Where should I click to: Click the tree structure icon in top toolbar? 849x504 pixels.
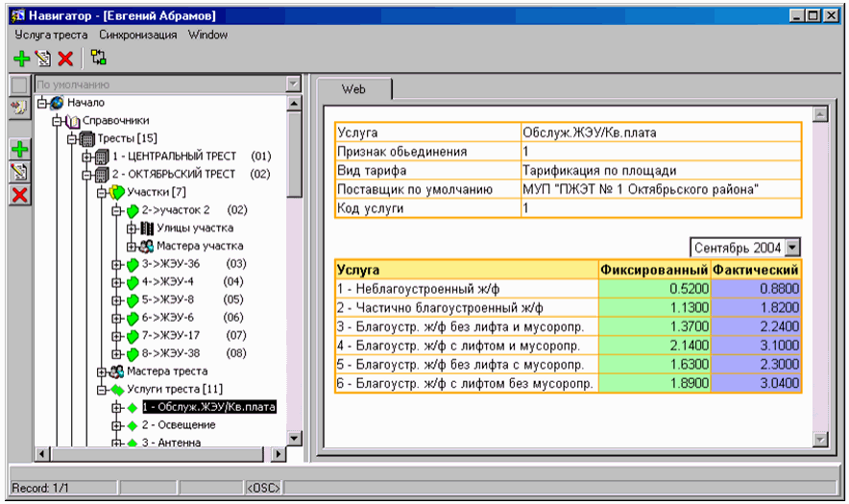(99, 58)
